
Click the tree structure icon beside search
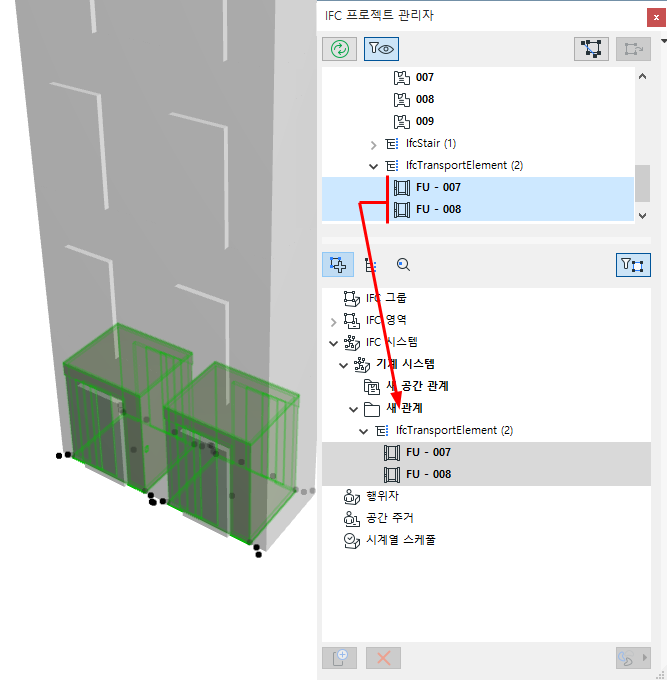[370, 265]
